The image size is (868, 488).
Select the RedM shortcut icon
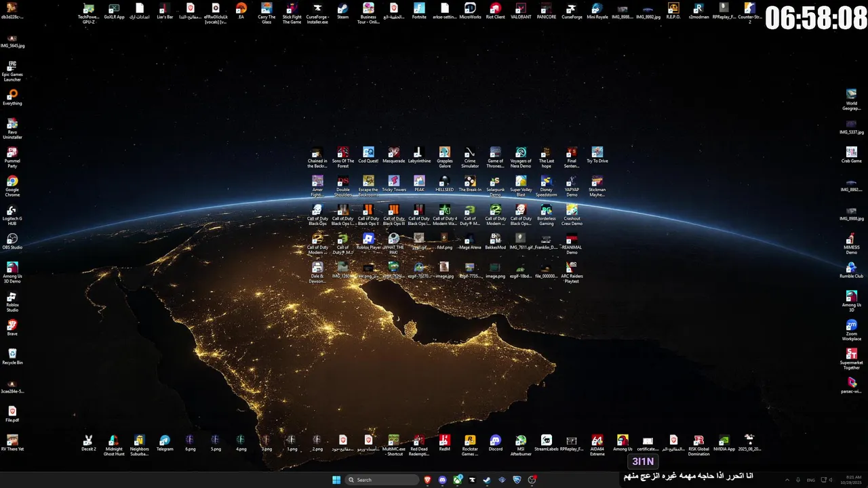tap(445, 443)
